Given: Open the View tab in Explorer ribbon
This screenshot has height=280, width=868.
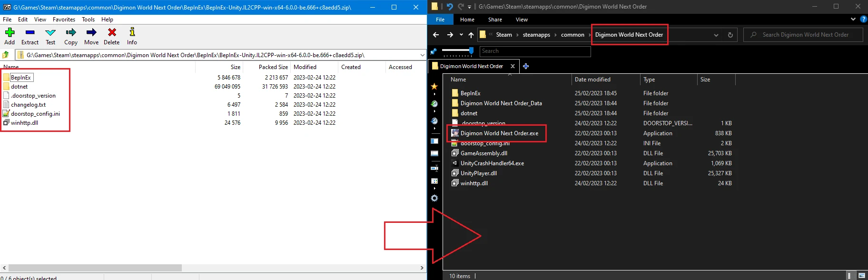Looking at the screenshot, I should pos(522,20).
